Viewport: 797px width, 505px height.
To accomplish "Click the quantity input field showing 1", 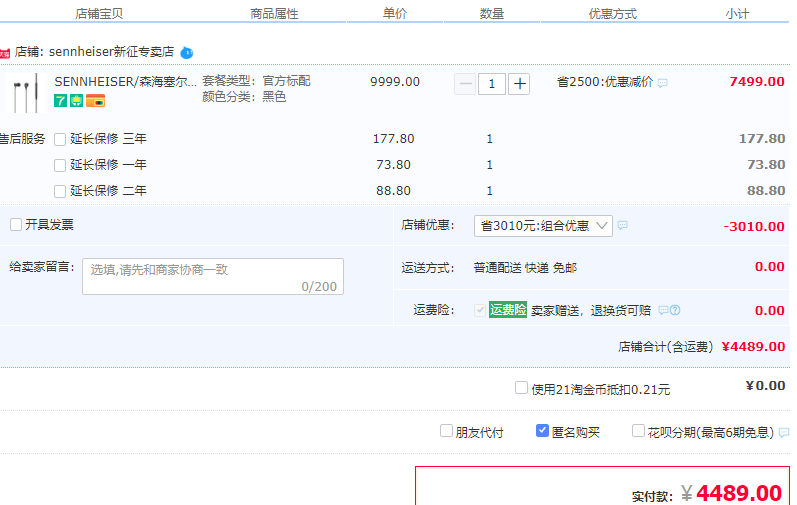I will [492, 84].
